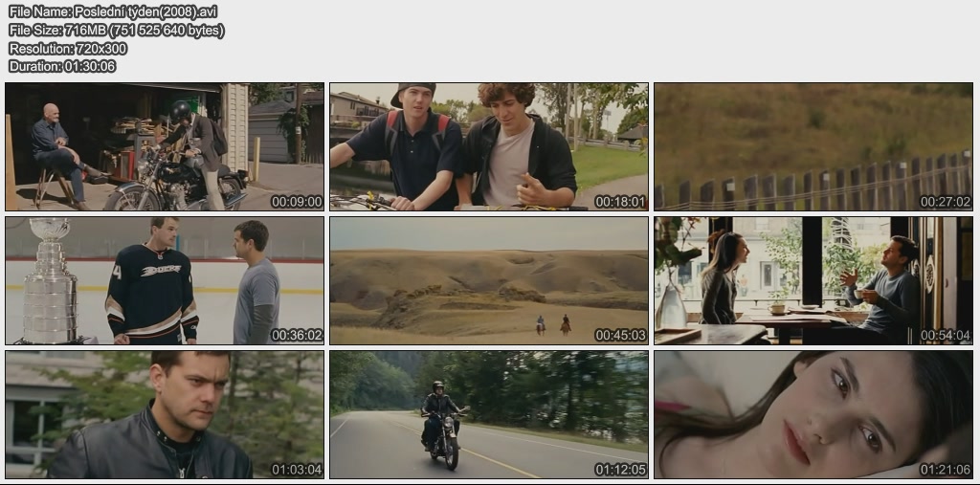Select the thumbnail with horse riders on hills
The height and width of the screenshot is (485, 980).
[x=489, y=280]
